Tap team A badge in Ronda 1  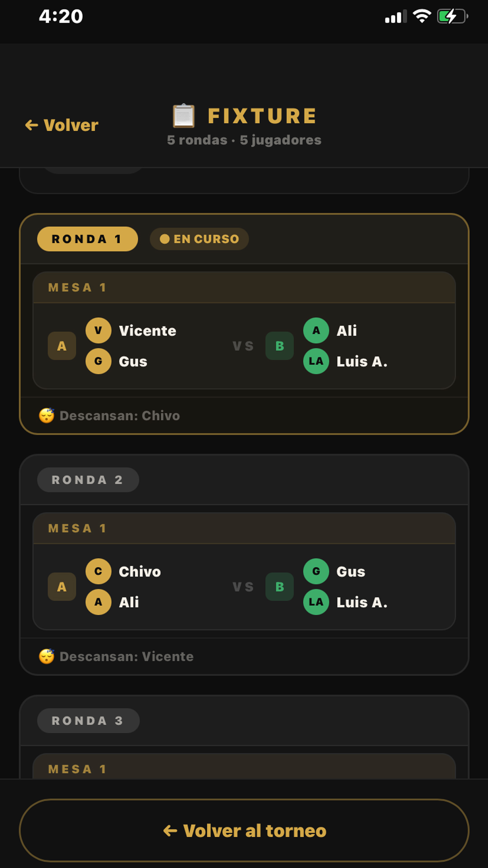point(62,346)
